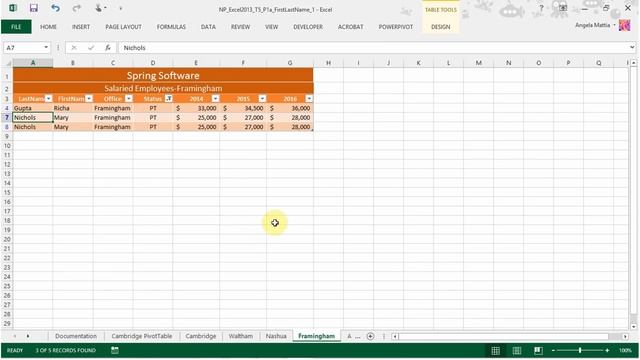Open the FirstName column filter dropdown
The image size is (640, 360).
(89, 99)
